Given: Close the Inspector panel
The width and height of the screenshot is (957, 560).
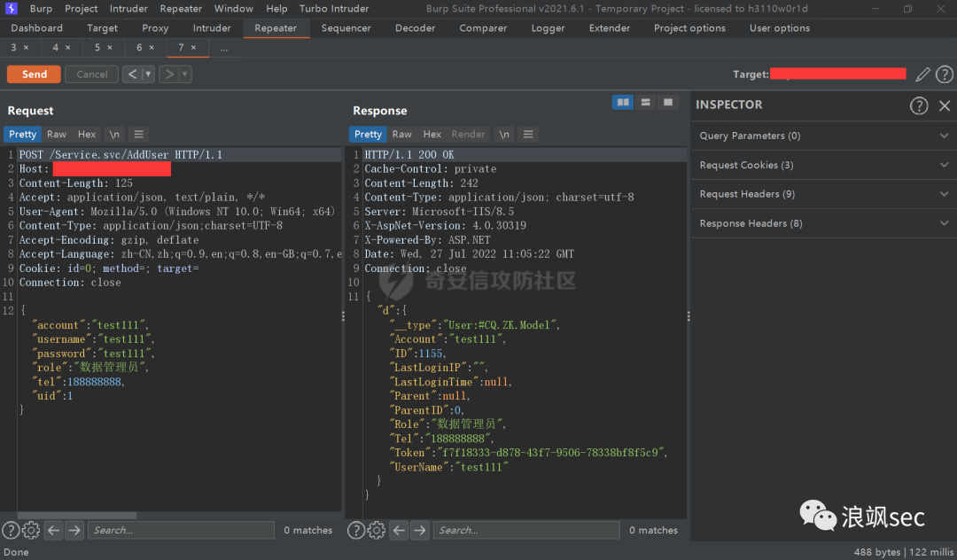Looking at the screenshot, I should tap(945, 105).
